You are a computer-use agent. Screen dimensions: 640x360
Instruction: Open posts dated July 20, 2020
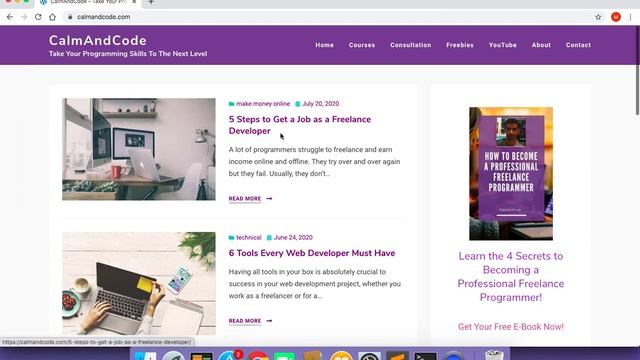point(320,104)
